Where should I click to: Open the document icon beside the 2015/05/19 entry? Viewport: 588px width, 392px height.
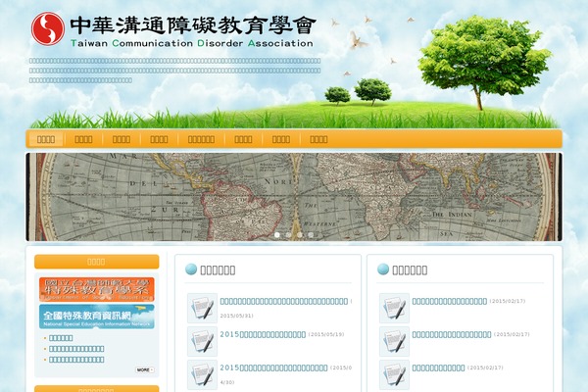pyautogui.click(x=202, y=341)
